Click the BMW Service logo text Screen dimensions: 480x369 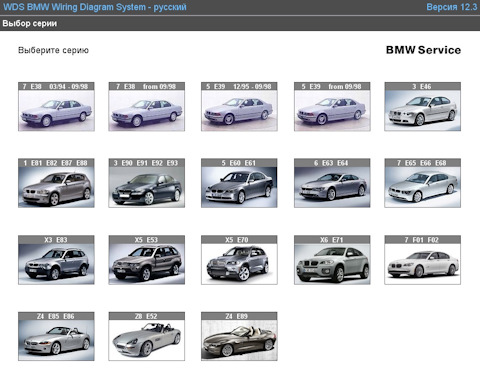pyautogui.click(x=423, y=50)
